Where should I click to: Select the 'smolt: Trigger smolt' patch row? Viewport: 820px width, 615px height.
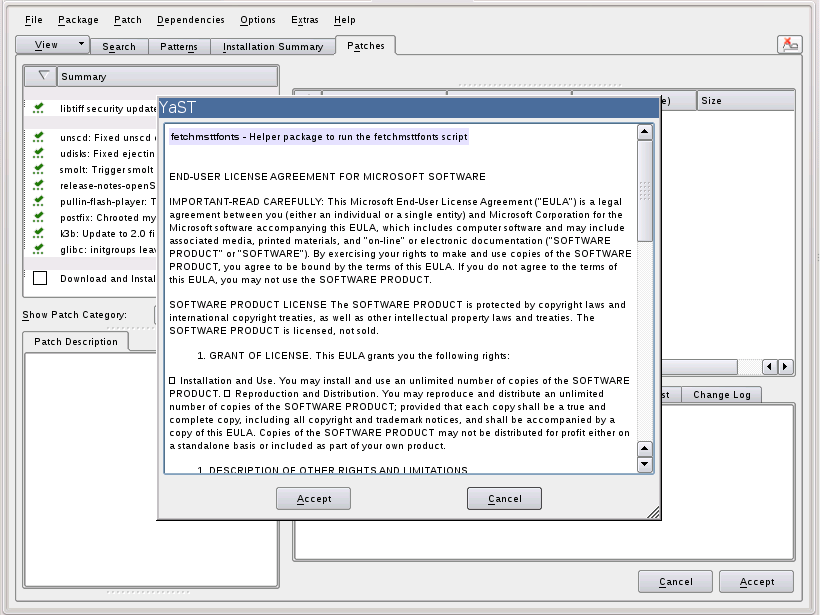(90, 169)
